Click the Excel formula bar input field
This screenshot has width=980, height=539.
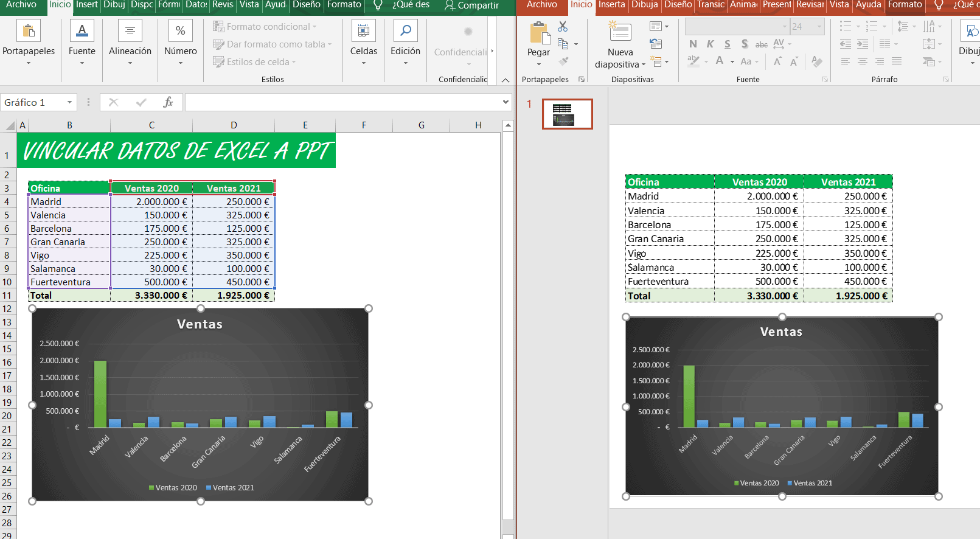coord(342,102)
